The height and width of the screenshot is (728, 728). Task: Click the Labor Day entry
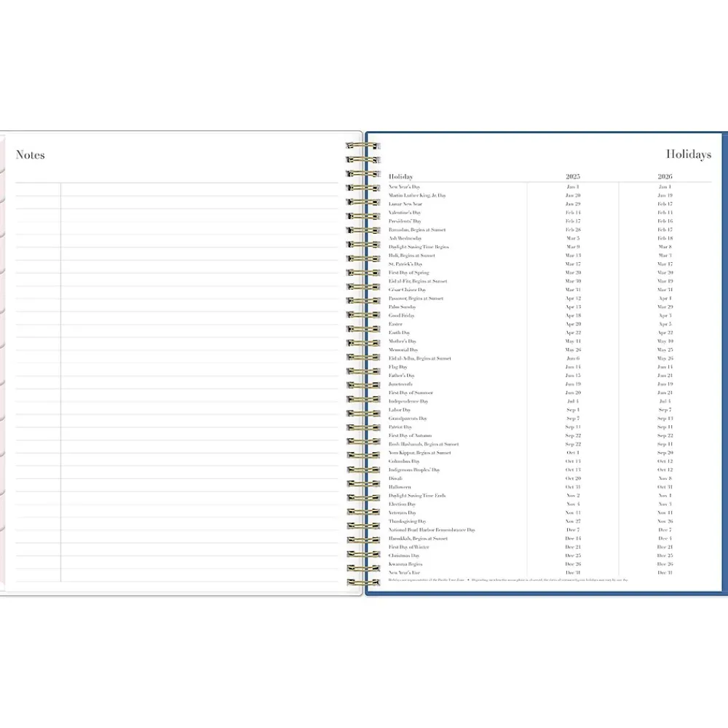click(x=400, y=410)
